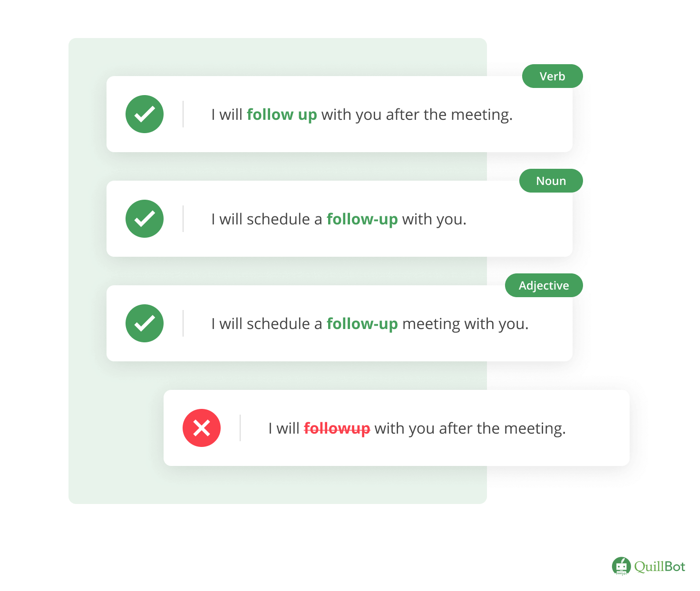The image size is (700, 591).
Task: Click the red X icon on the incorrect example
Action: [202, 428]
